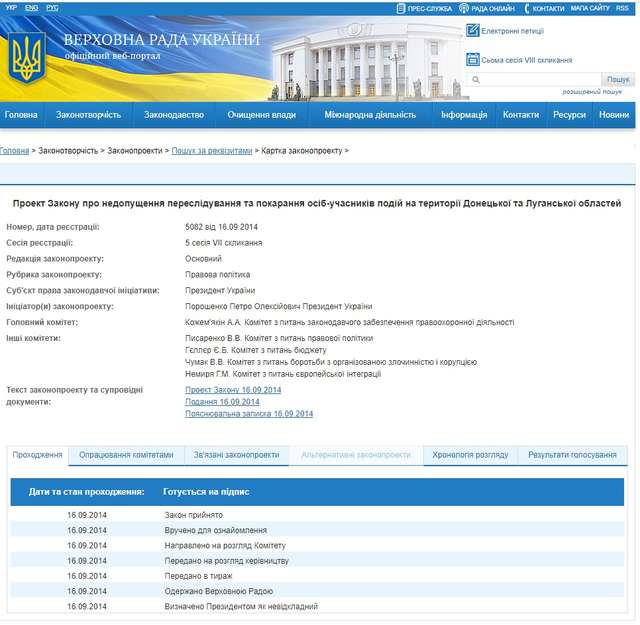The image size is (640, 625).
Task: Open the Міжнародна діяльність navigation menu
Action: click(370, 115)
